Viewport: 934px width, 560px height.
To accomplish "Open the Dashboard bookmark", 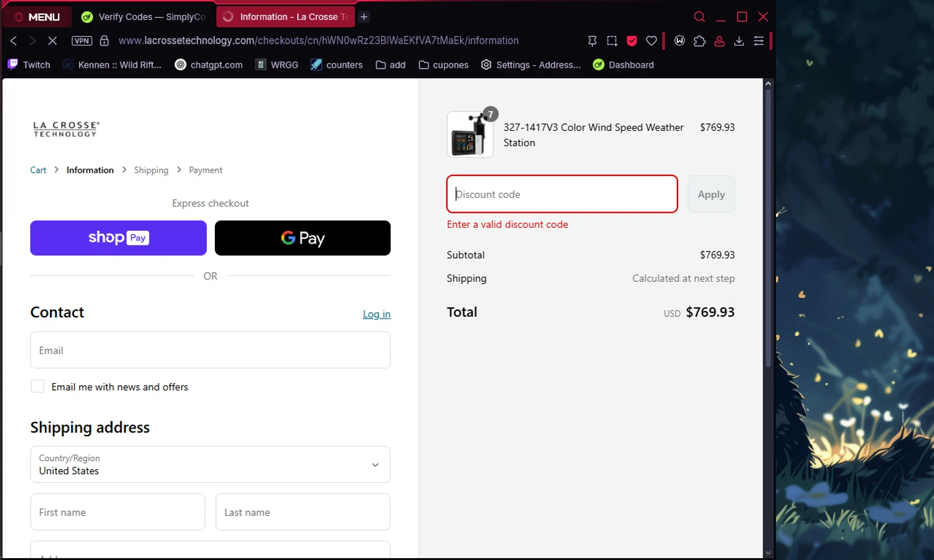I will coord(623,65).
